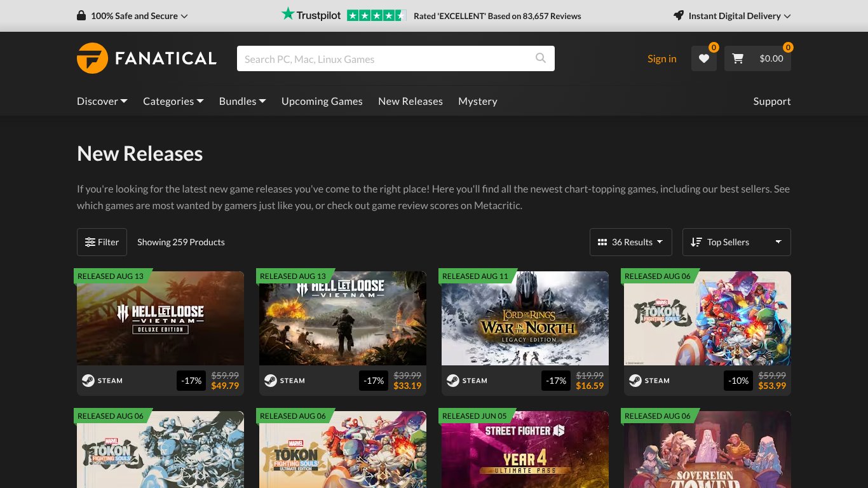Go to Upcoming Games
The height and width of the screenshot is (488, 868).
(x=322, y=101)
